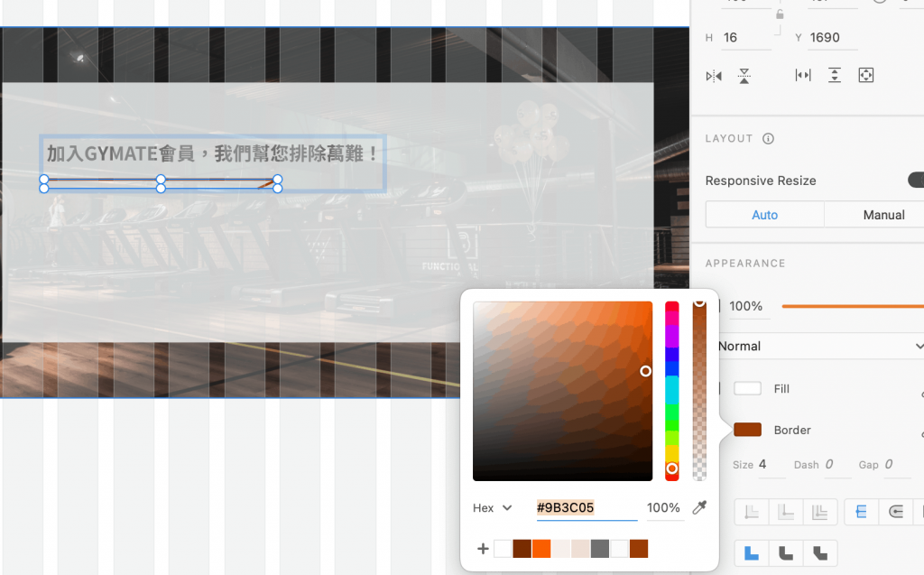Pick the last rust-brown saved swatch
This screenshot has height=575, width=924.
[639, 549]
